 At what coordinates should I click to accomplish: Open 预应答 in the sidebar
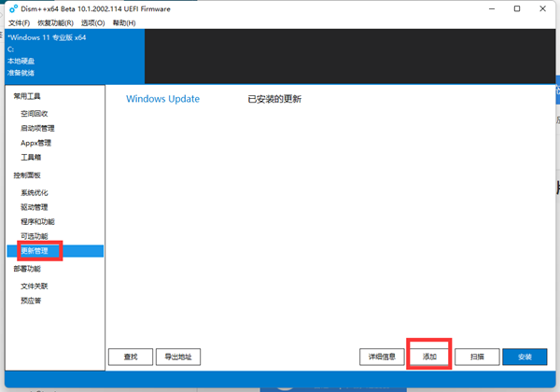click(x=31, y=301)
